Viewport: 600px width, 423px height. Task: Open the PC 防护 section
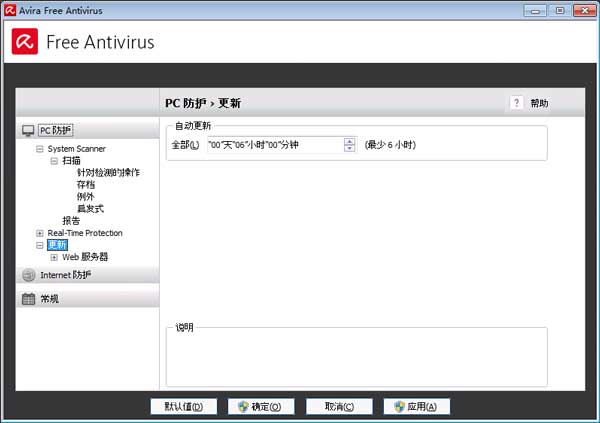(88, 131)
